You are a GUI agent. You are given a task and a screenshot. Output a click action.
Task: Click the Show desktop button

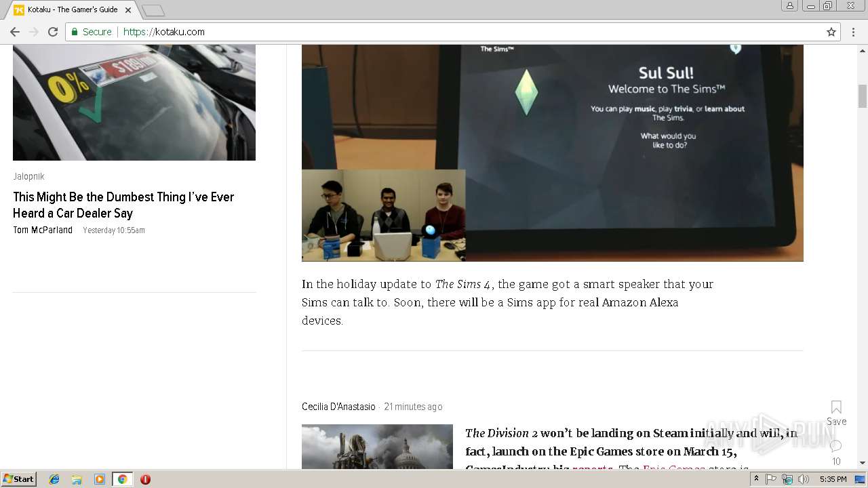[x=861, y=479]
